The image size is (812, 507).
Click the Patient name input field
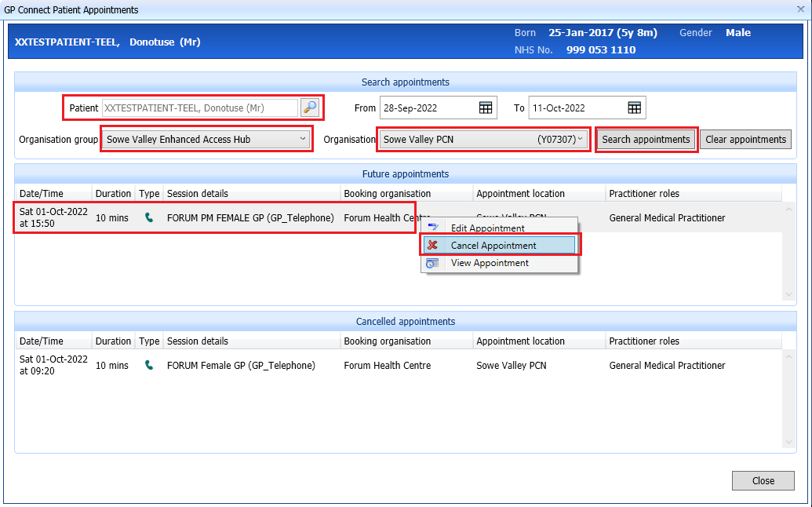coord(199,108)
